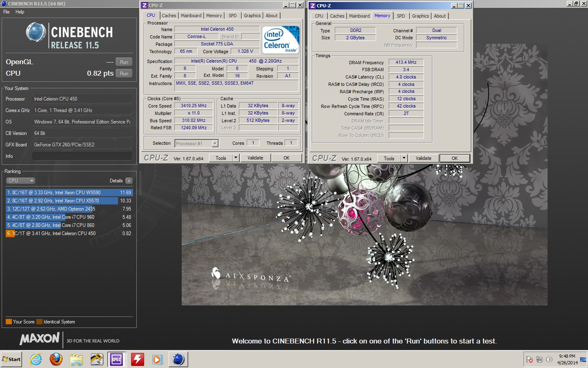Open Processor #1 selection dropdown
588x368 pixels.
196,144
